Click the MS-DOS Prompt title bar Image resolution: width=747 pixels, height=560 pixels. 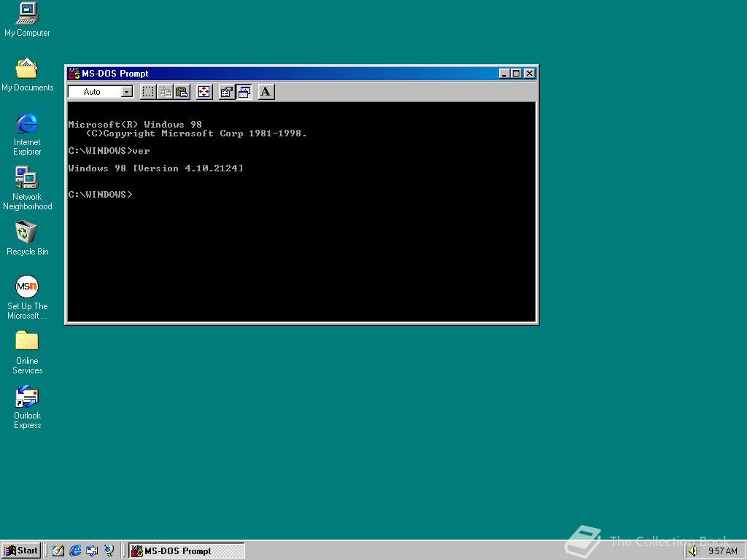(301, 74)
